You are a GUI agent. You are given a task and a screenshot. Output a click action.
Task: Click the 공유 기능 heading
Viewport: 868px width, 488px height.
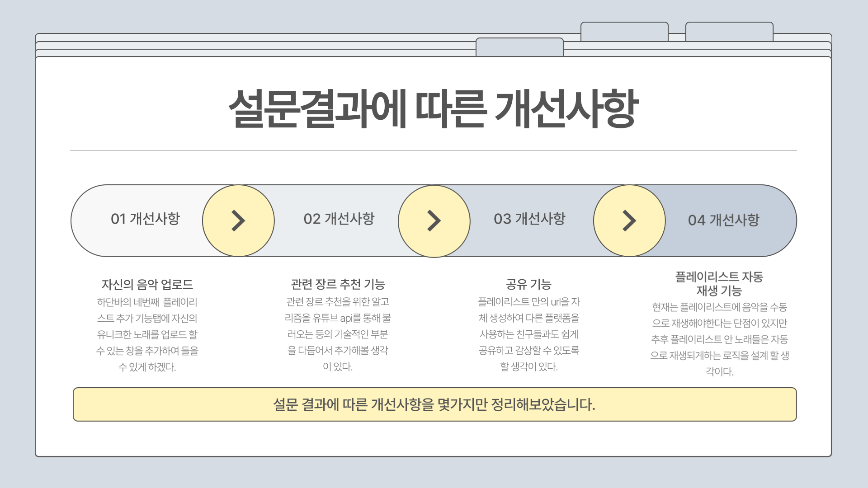(x=528, y=284)
